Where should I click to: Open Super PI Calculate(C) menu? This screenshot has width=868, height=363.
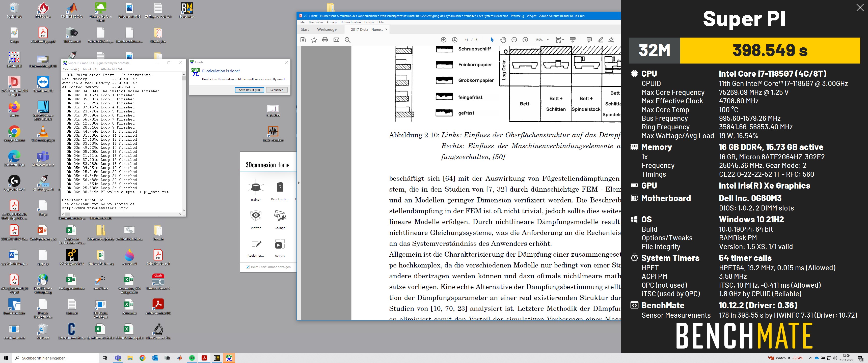(71, 69)
